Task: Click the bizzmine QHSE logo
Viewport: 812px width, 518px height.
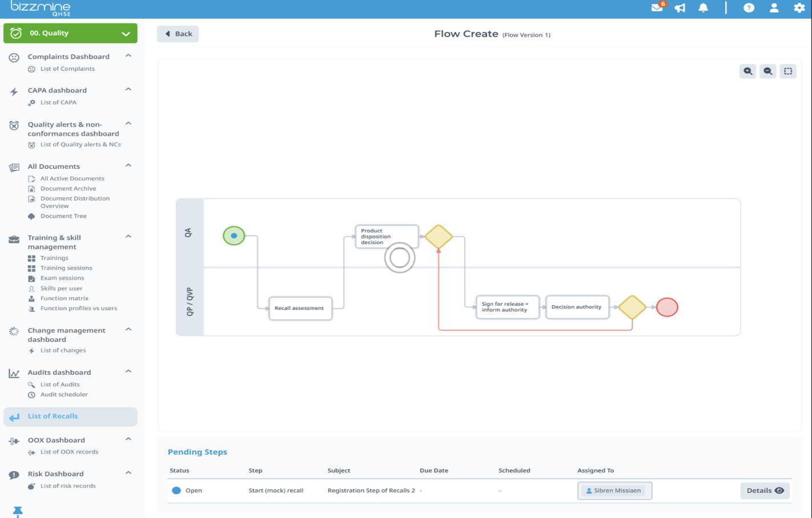Action: click(x=41, y=9)
